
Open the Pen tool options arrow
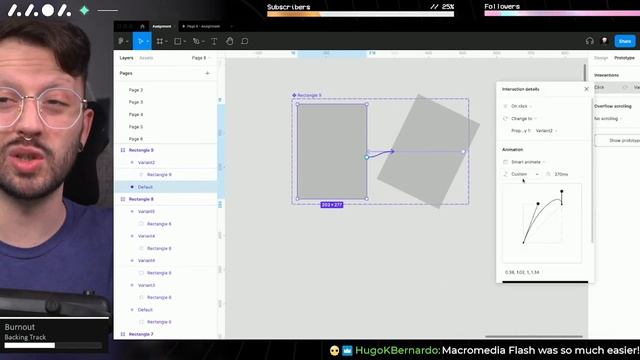pos(203,42)
